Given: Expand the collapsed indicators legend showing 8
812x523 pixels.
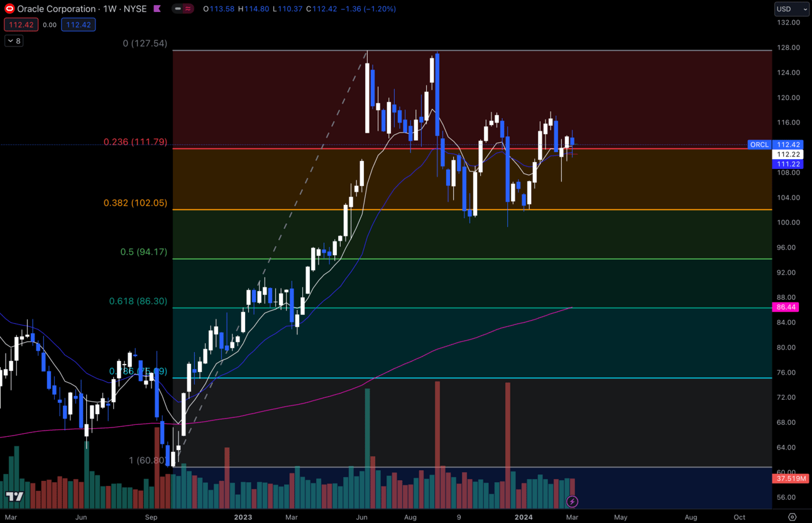Looking at the screenshot, I should [x=14, y=41].
